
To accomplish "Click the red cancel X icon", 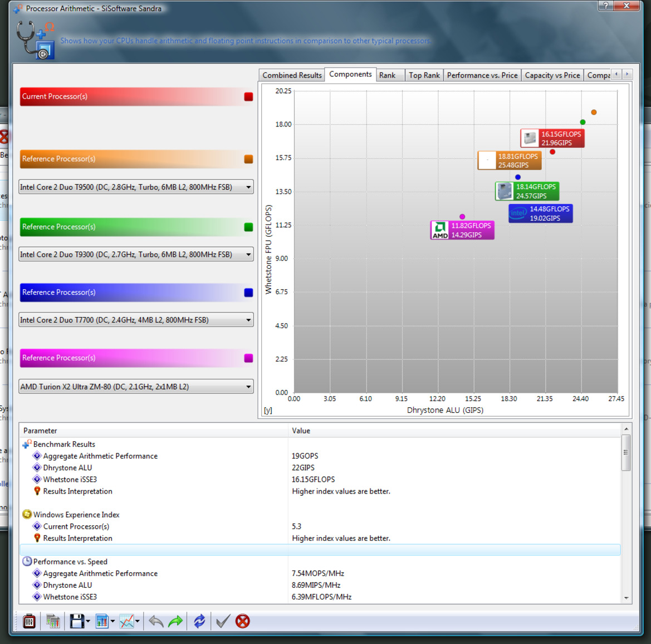I will pyautogui.click(x=242, y=621).
